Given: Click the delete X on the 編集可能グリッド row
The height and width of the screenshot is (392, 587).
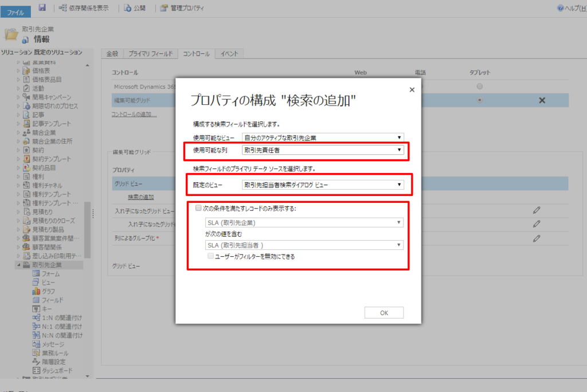Looking at the screenshot, I should click(x=542, y=100).
